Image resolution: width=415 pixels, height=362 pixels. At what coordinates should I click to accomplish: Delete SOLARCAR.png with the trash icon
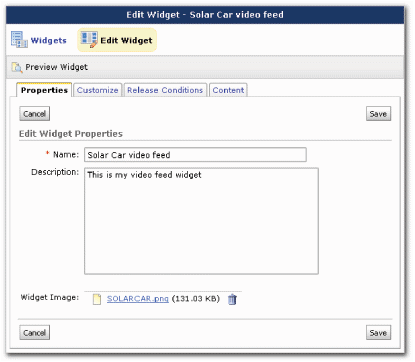coord(232,299)
